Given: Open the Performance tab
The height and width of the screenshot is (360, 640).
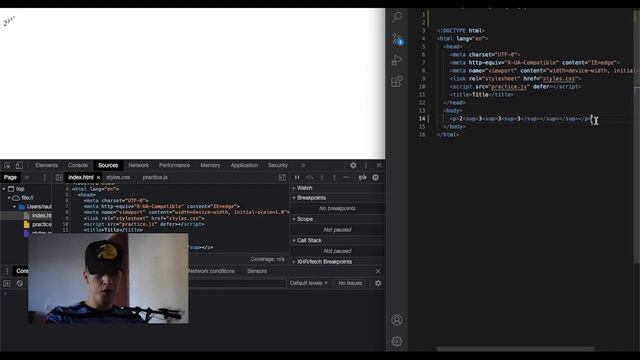Looking at the screenshot, I should coord(175,165).
